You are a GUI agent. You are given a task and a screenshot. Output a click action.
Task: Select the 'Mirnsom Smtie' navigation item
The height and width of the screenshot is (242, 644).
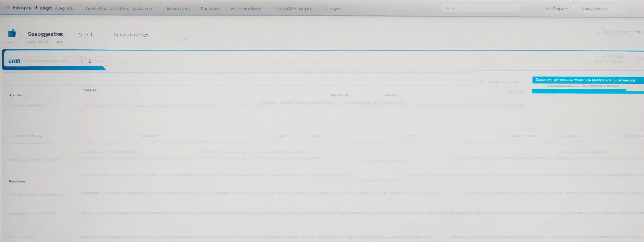(246, 9)
